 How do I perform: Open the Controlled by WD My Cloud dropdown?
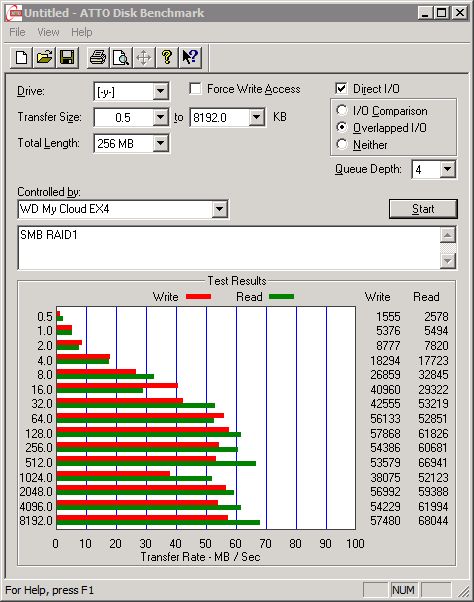click(219, 209)
